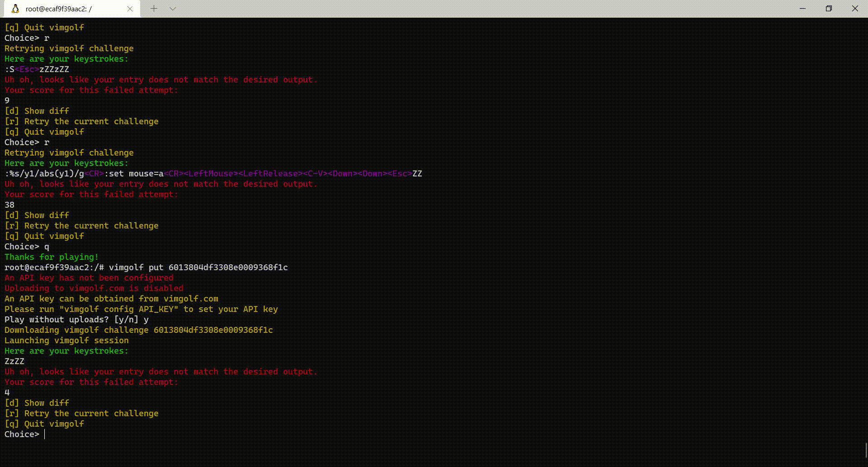This screenshot has width=868, height=467.
Task: Click 'Thanks for playing!' text
Action: click(52, 257)
